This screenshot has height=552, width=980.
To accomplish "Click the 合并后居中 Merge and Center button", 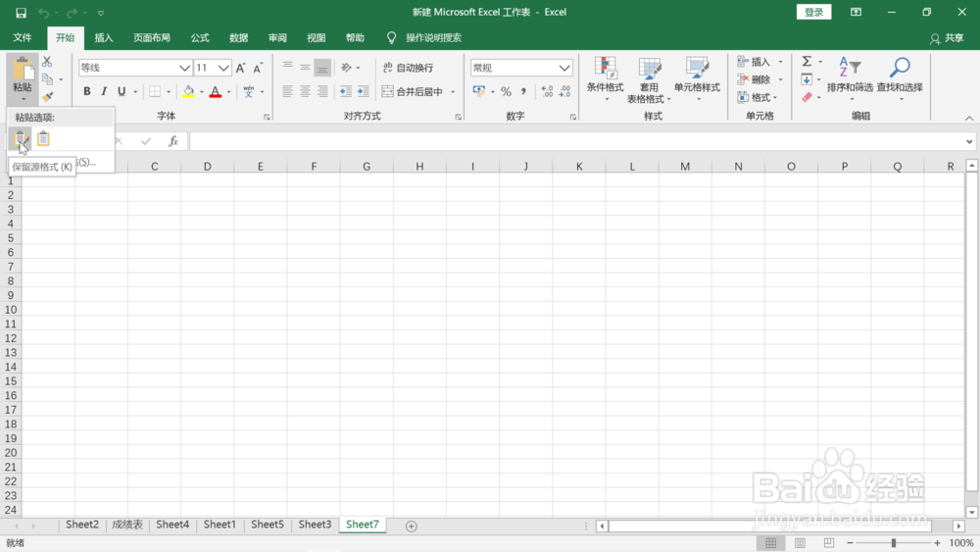I will (x=413, y=92).
